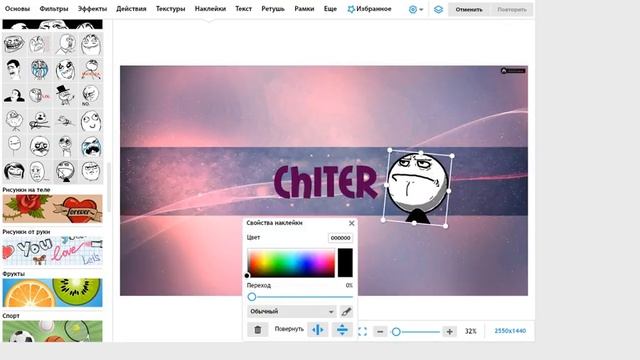
Task: Switch to the Текст tab
Action: [x=244, y=9]
